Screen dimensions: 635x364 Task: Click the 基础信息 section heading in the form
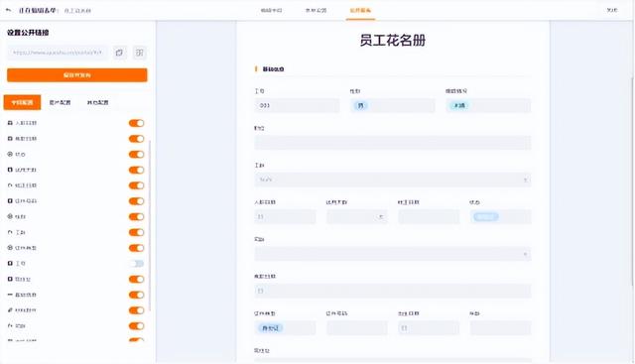[x=274, y=69]
